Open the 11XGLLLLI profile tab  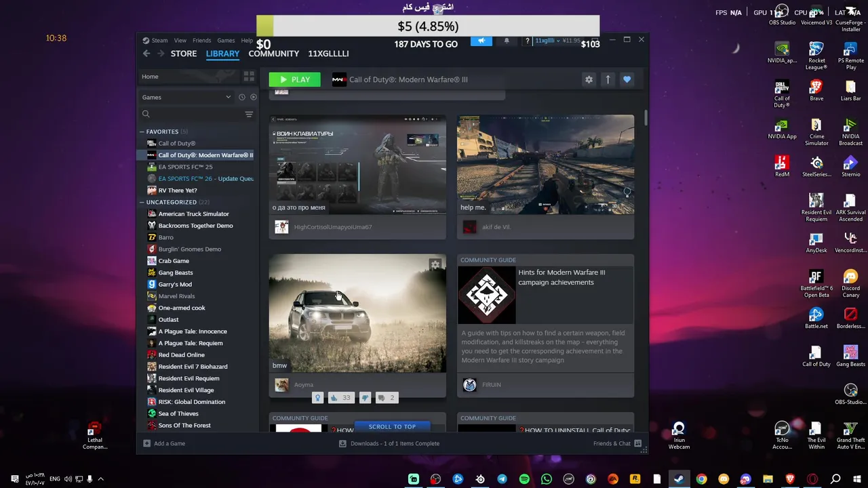[x=328, y=54]
